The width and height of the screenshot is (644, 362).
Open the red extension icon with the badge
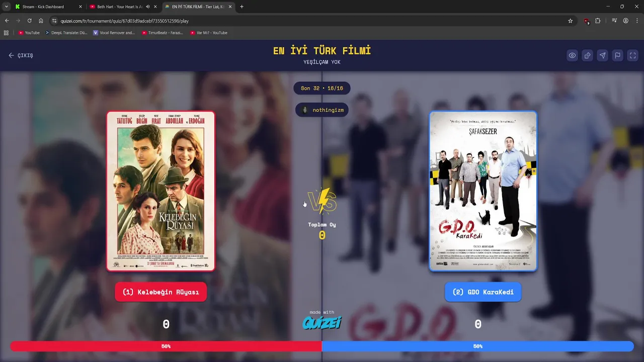tap(587, 21)
